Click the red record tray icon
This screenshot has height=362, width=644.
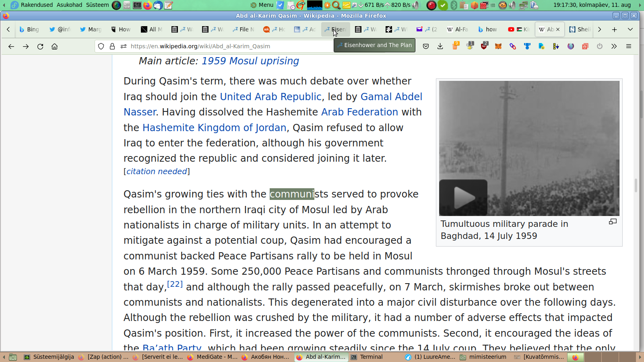pyautogui.click(x=431, y=5)
